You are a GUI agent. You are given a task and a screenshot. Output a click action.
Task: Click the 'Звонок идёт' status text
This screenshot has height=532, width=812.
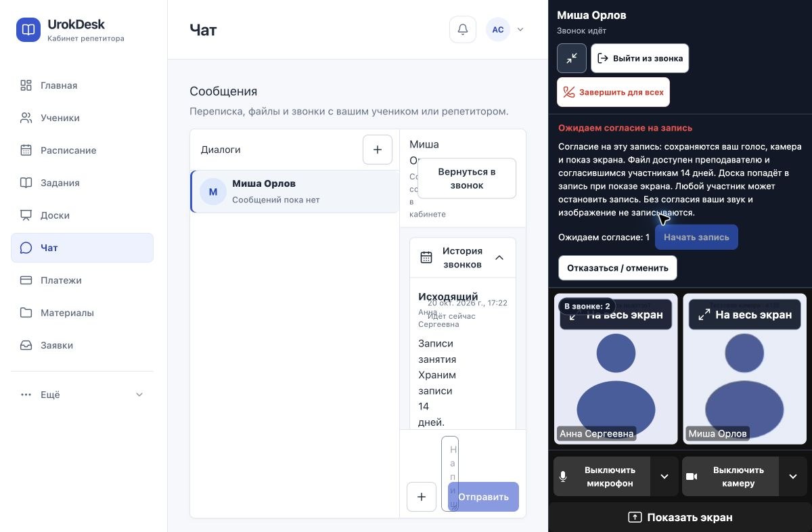coord(581,30)
